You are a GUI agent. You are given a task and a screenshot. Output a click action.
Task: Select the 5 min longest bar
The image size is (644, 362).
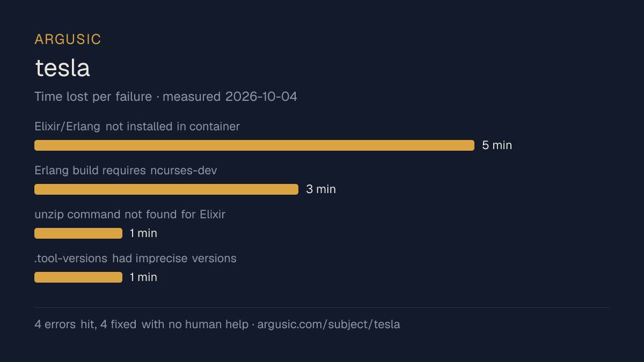coord(254,145)
